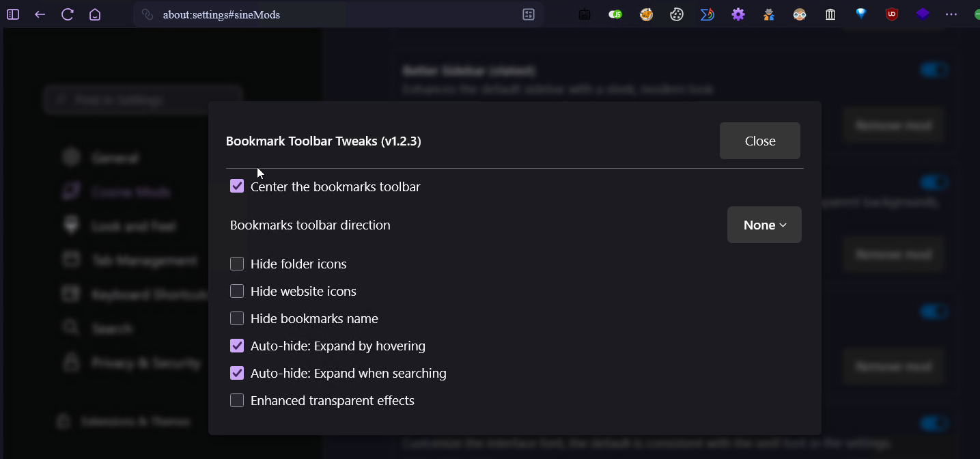Uncheck Center the bookmarks toolbar
Viewport: 980px width, 459px height.
pos(236,186)
